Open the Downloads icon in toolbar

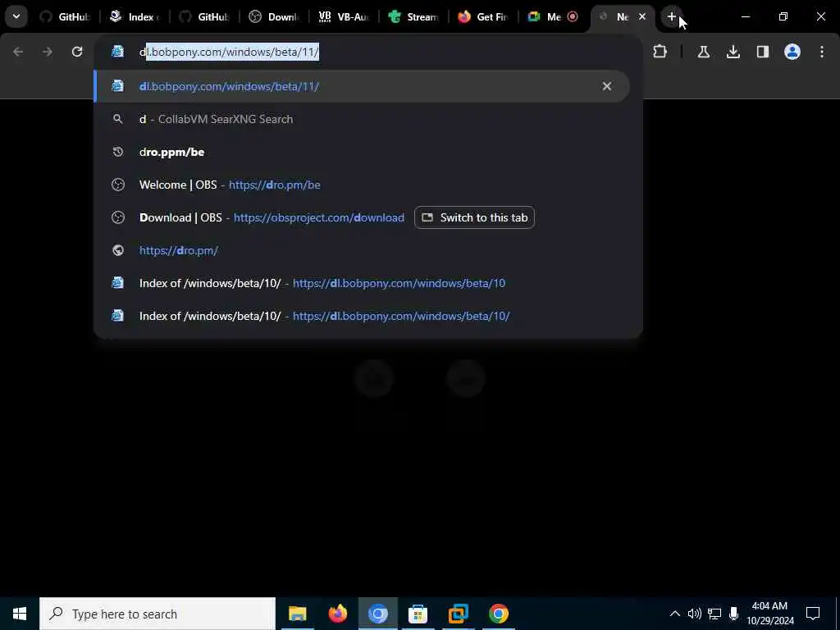[x=733, y=52]
